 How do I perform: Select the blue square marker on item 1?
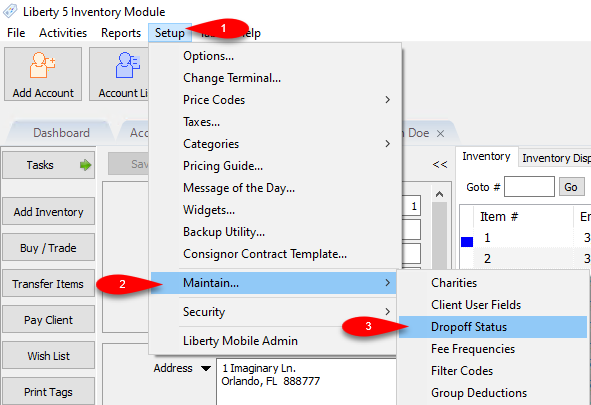pos(467,241)
